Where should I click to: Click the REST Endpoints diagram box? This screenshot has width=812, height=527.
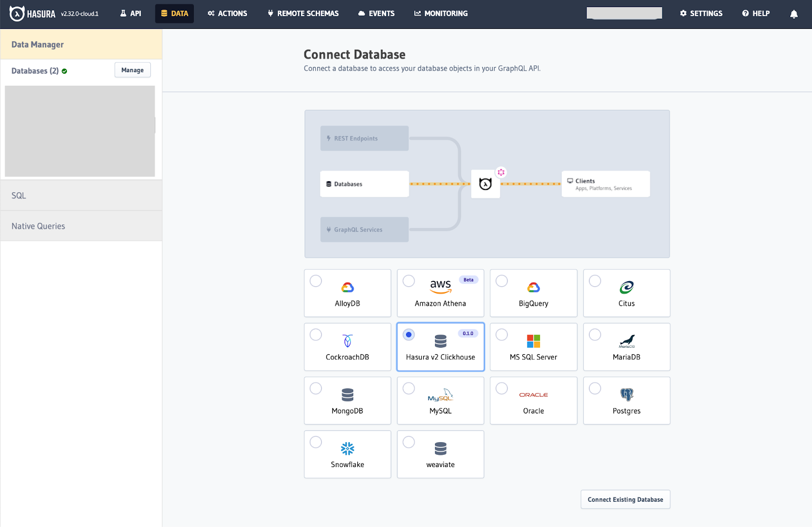click(x=364, y=138)
